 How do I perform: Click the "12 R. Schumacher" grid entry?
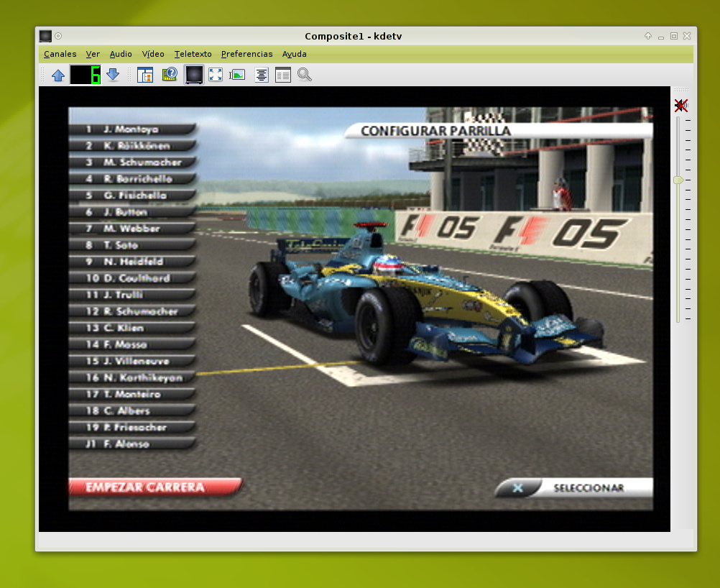(132, 311)
